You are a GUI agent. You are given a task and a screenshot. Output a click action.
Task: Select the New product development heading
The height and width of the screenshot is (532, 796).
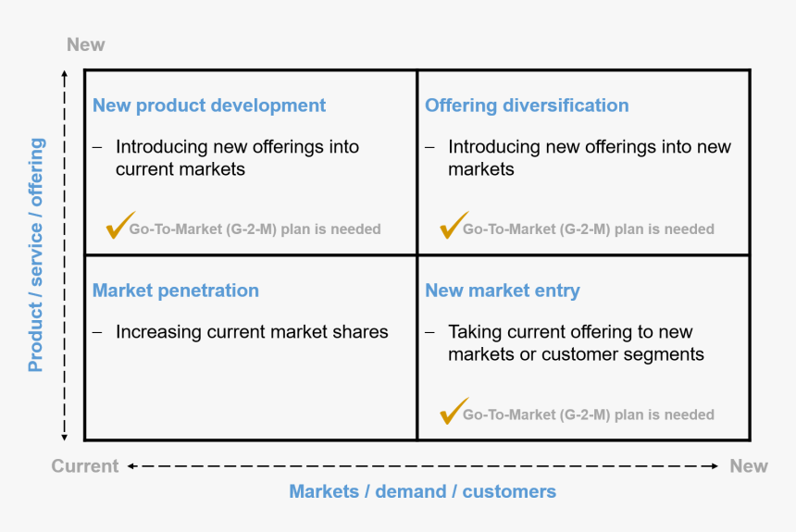coord(209,105)
